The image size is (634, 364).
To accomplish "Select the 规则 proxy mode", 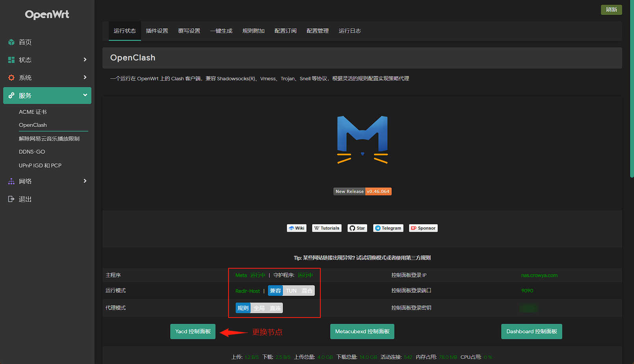I will [243, 308].
